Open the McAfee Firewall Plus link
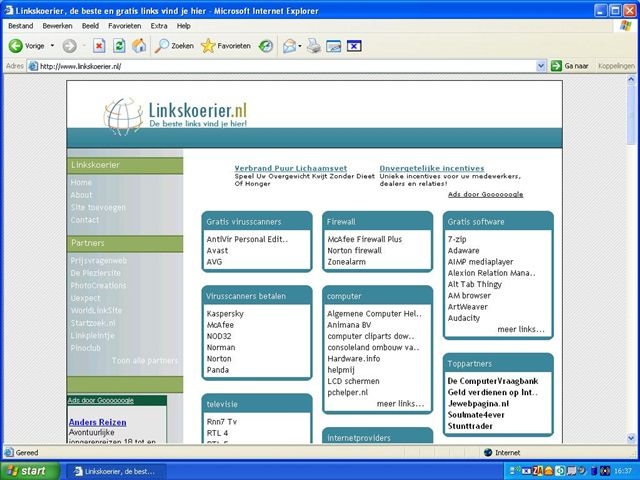The width and height of the screenshot is (640, 480). point(364,239)
